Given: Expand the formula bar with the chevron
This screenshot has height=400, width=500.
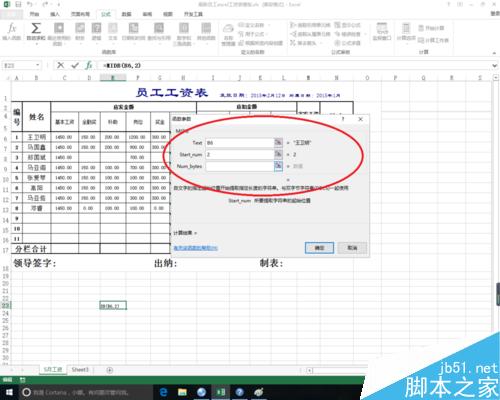Looking at the screenshot, I should [495, 65].
